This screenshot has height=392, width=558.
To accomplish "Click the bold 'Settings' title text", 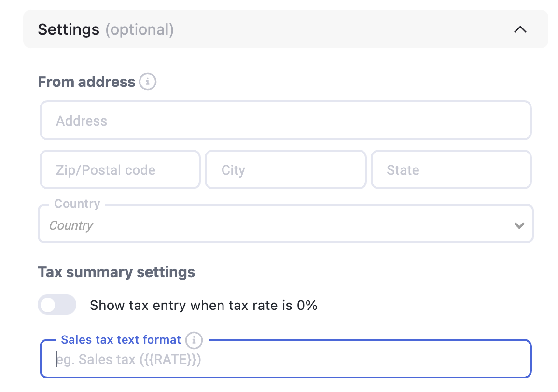I will pyautogui.click(x=69, y=29).
